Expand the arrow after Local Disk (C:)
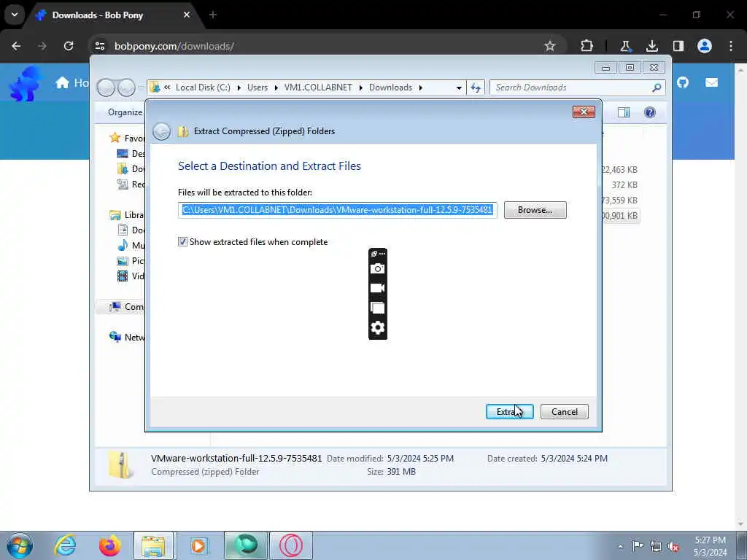This screenshot has width=747, height=560. click(239, 87)
